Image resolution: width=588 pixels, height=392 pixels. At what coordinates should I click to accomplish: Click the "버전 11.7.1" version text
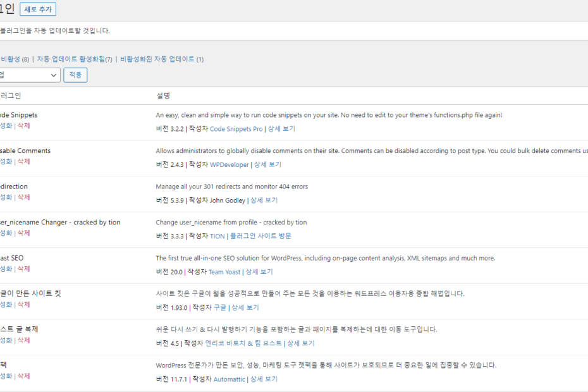[x=171, y=379]
